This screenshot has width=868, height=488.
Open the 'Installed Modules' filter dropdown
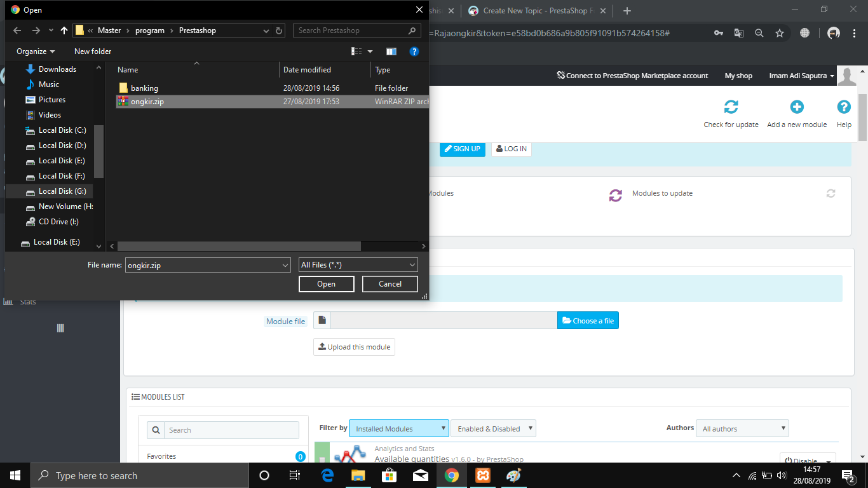point(399,428)
